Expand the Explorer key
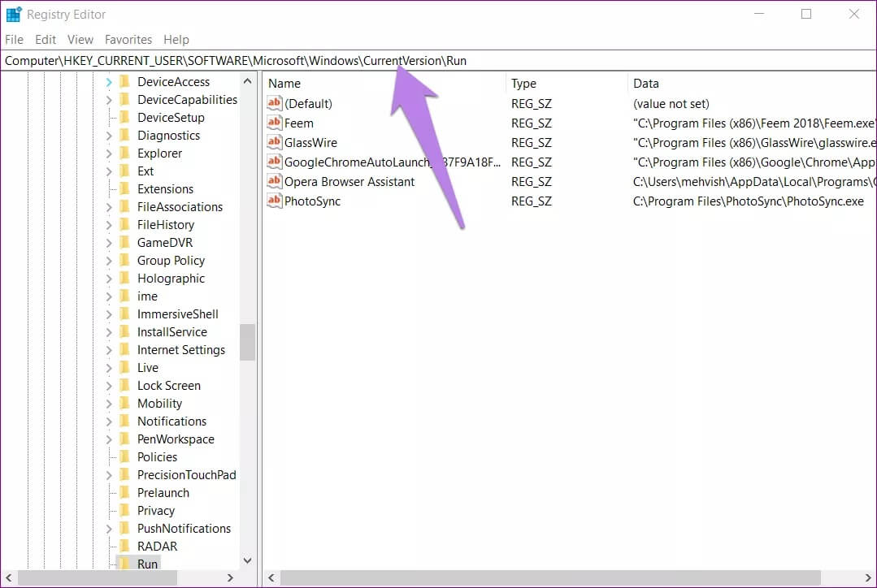Viewport: 877px width, 588px height. [108, 153]
